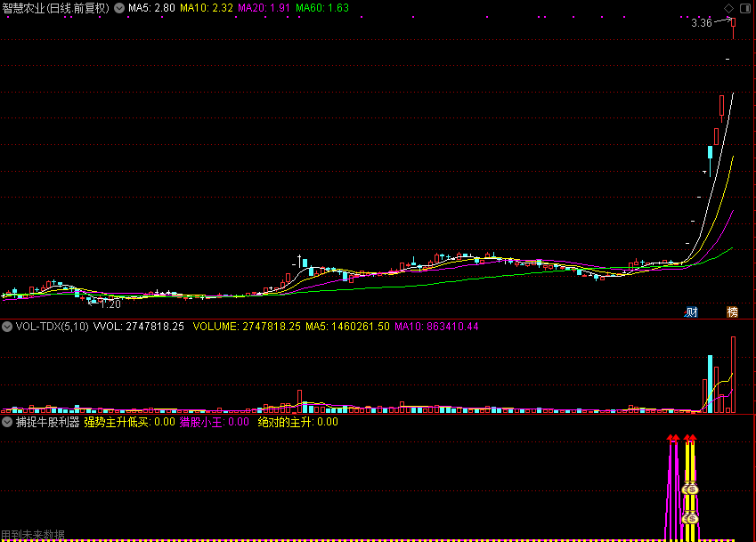Click the MA10: 2.32 moving average label

pos(207,8)
